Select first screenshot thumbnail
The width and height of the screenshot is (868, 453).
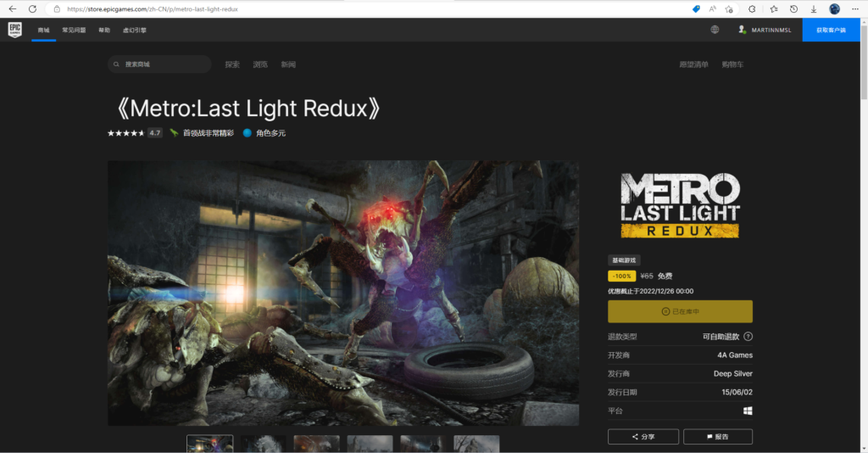tap(210, 444)
